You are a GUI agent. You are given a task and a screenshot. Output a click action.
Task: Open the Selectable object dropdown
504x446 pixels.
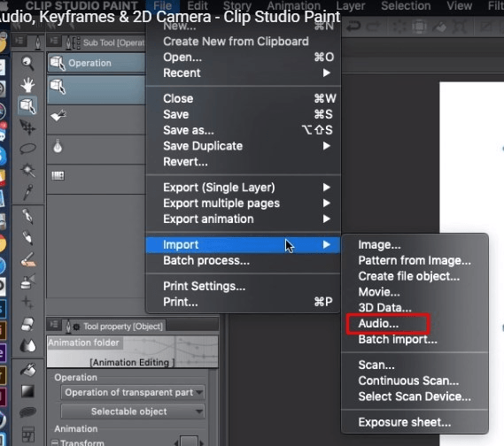[x=133, y=411]
